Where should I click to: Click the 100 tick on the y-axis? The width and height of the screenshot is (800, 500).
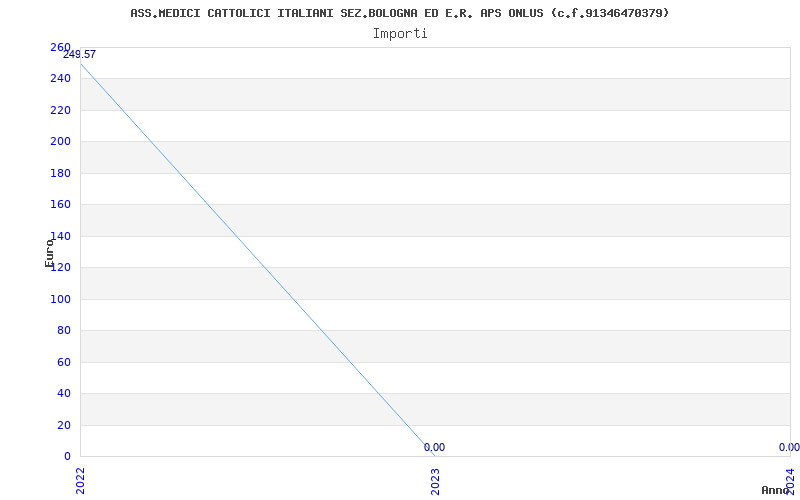point(60,299)
